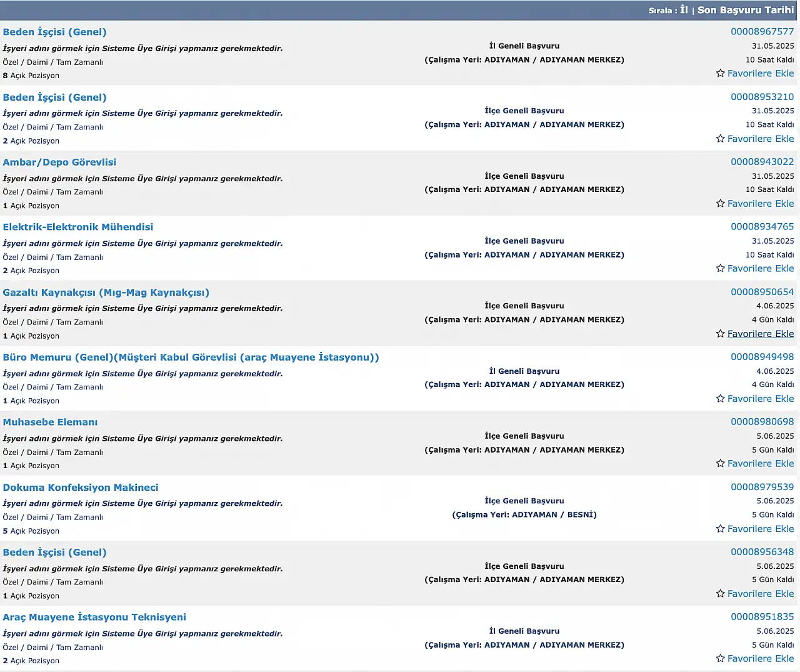The width and height of the screenshot is (800, 672).
Task: Open listing number 00008980698
Action: coord(762,421)
